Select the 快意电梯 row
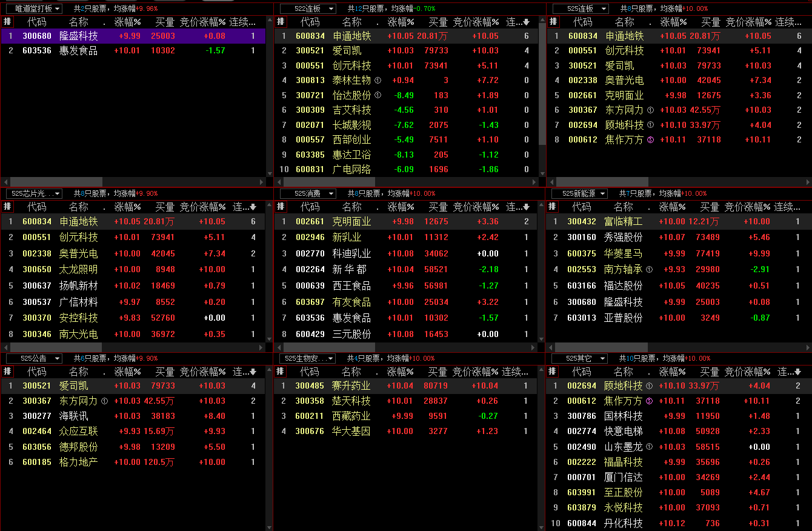This screenshot has height=531, width=812. point(679,431)
